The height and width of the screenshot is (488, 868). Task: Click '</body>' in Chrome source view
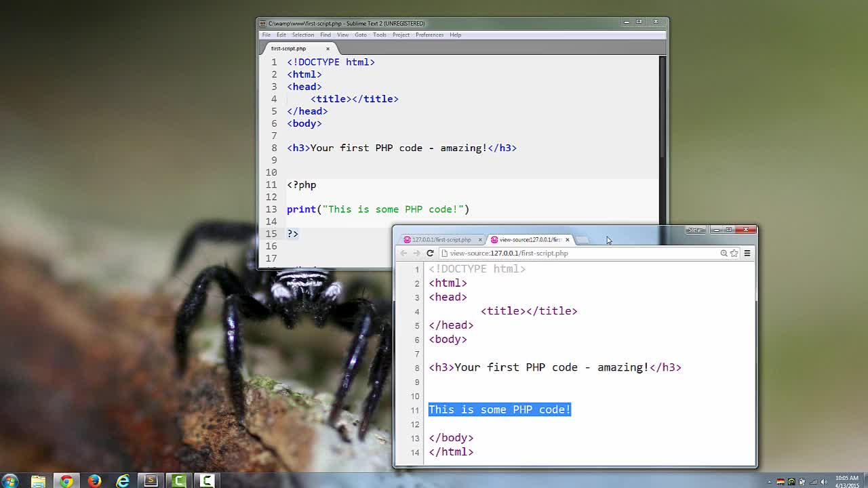pyautogui.click(x=451, y=438)
